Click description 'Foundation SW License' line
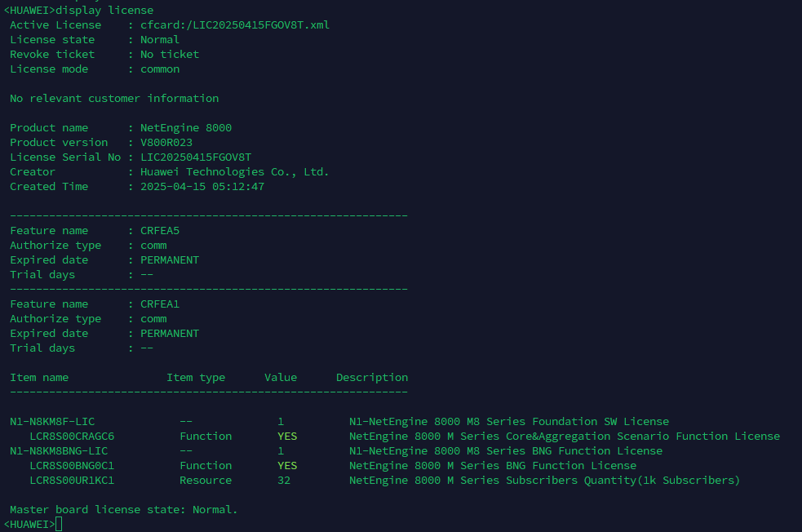 pyautogui.click(x=509, y=422)
